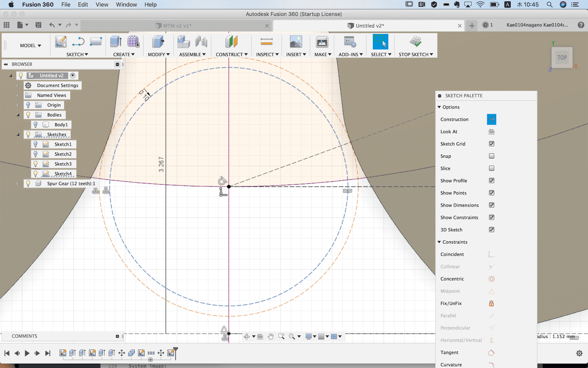
Task: Click the TOP face of the view cube
Action: coord(562,58)
